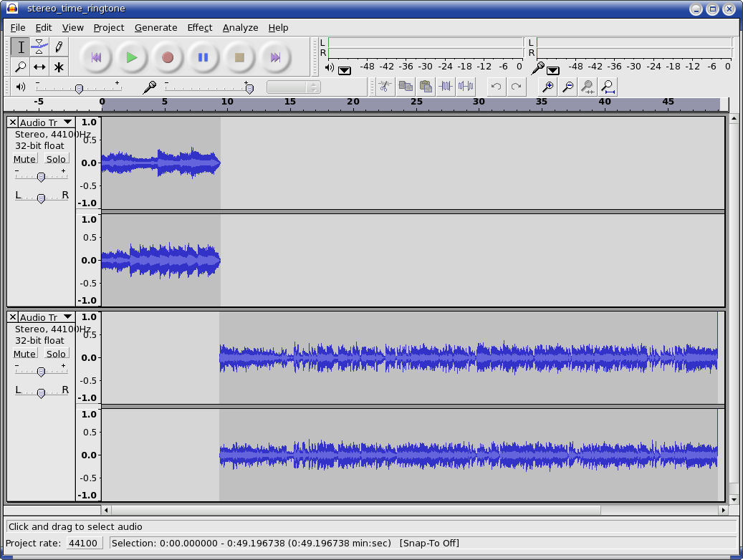Click the Zoom In magnifier icon

(x=548, y=86)
